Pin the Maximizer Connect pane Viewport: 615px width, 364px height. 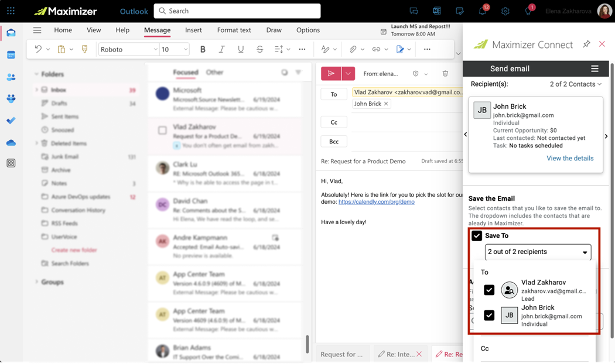pyautogui.click(x=586, y=44)
